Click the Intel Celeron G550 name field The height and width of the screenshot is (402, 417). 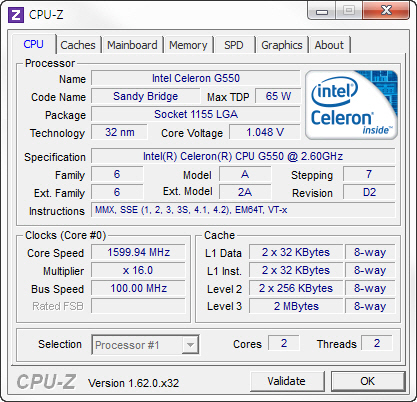196,78
